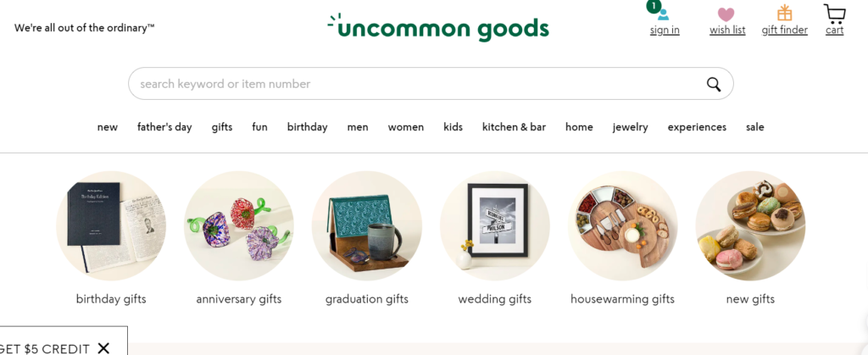Click the Uncommon Goods logo
The height and width of the screenshot is (355, 868).
pyautogui.click(x=438, y=28)
